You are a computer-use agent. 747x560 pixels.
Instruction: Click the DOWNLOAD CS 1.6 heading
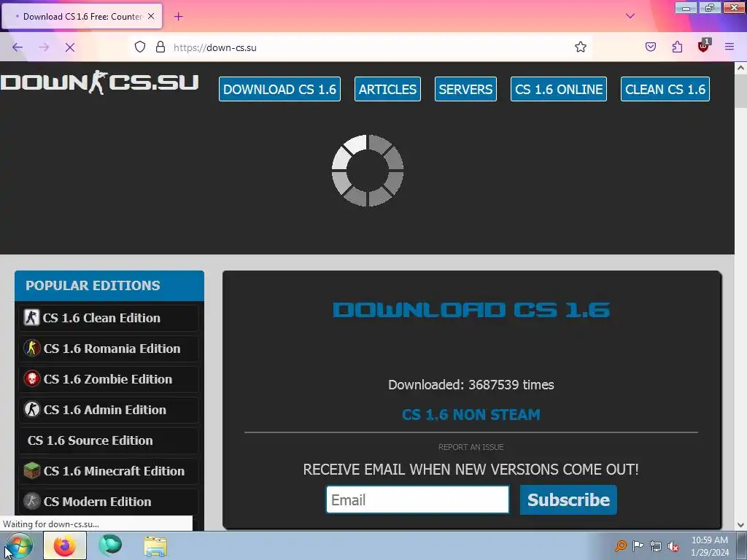471,310
